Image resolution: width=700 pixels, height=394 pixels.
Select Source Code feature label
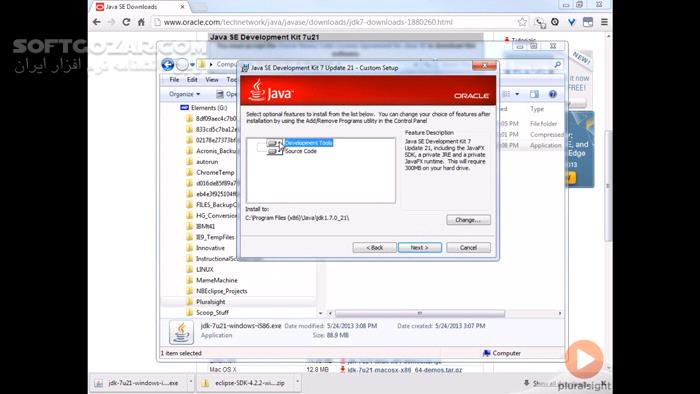(x=301, y=151)
